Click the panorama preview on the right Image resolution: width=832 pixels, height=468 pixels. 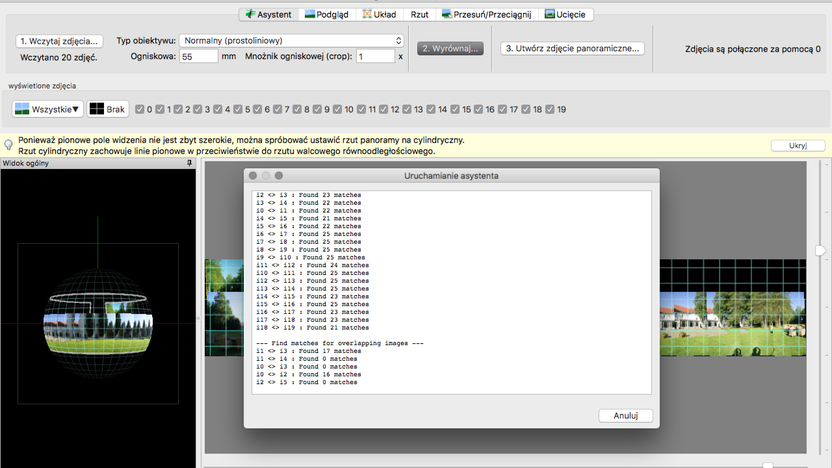click(x=733, y=308)
